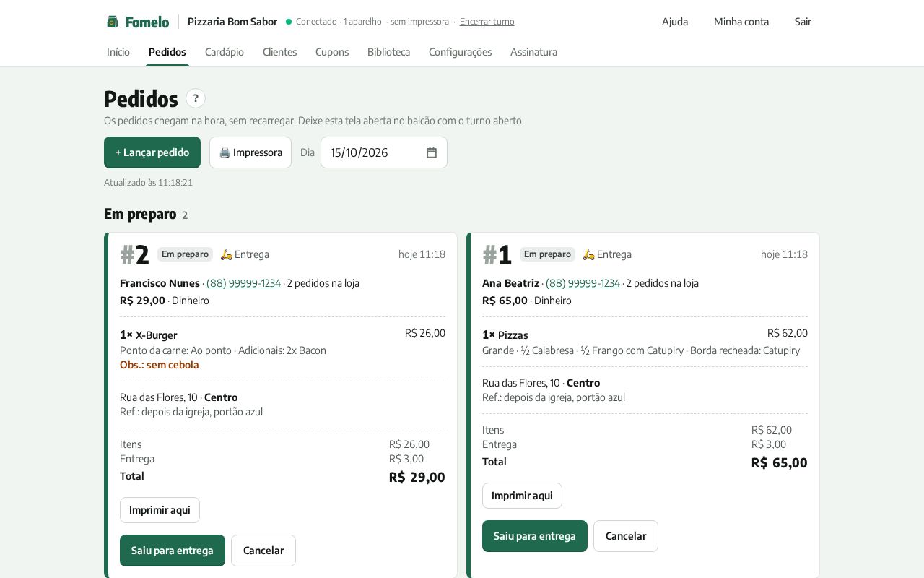Click Sair to log out
The image size is (924, 578).
[x=803, y=22]
